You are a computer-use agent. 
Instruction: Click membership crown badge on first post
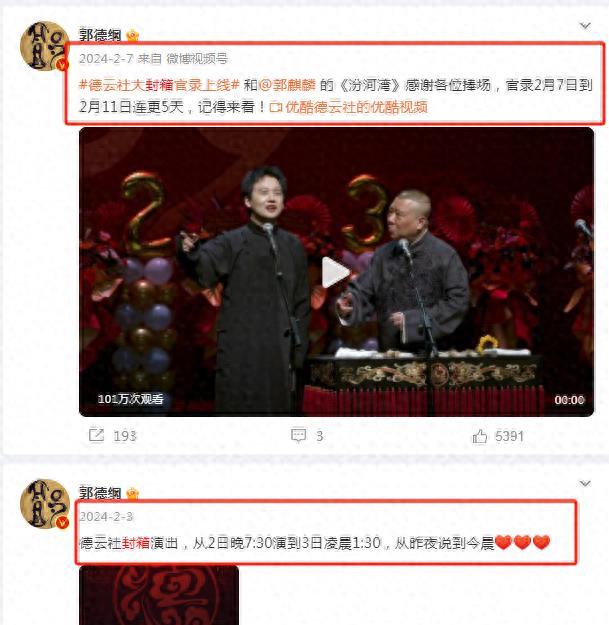coord(133,36)
